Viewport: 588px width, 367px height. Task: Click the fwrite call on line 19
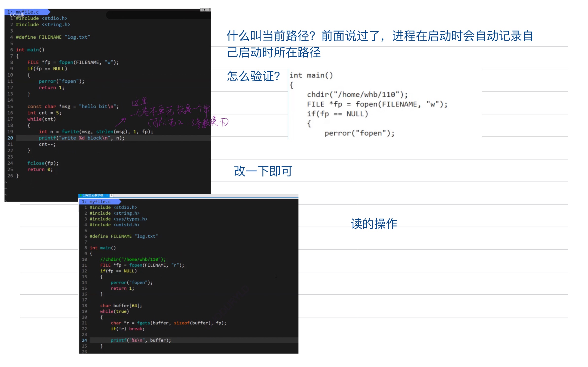[70, 132]
